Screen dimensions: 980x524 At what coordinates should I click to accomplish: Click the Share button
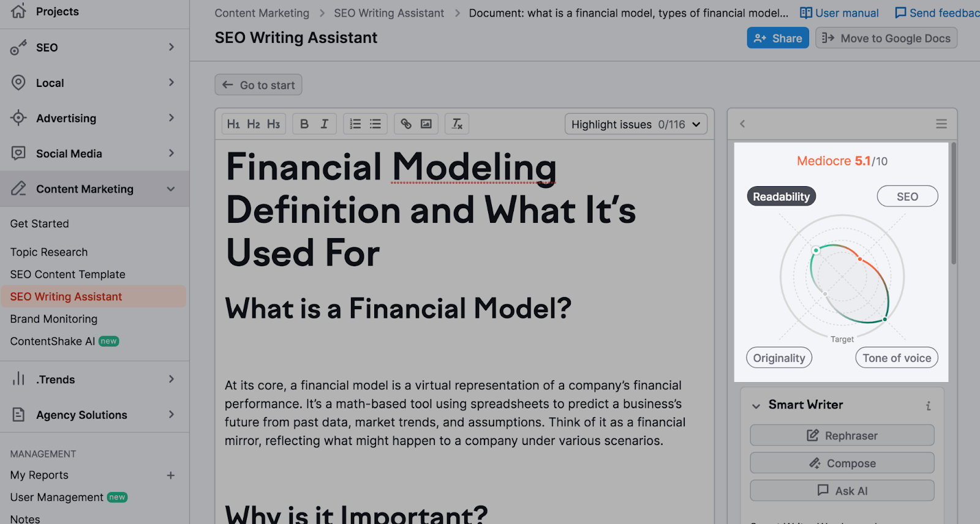point(778,38)
